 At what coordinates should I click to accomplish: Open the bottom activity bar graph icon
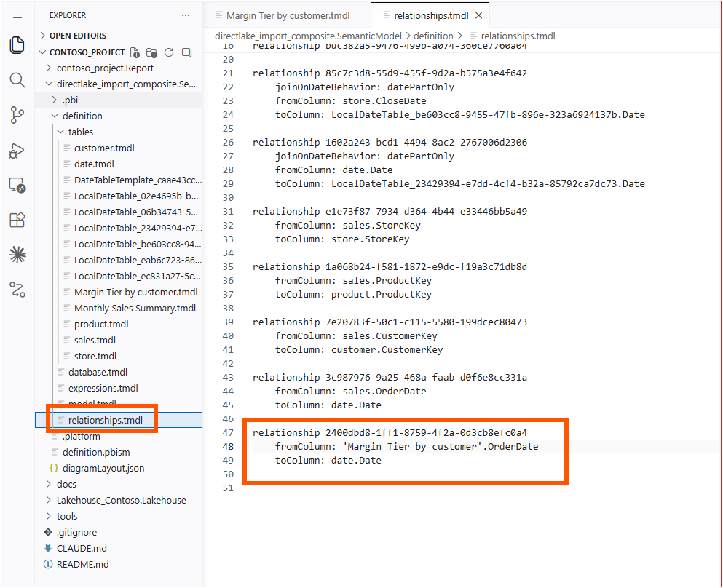17,290
